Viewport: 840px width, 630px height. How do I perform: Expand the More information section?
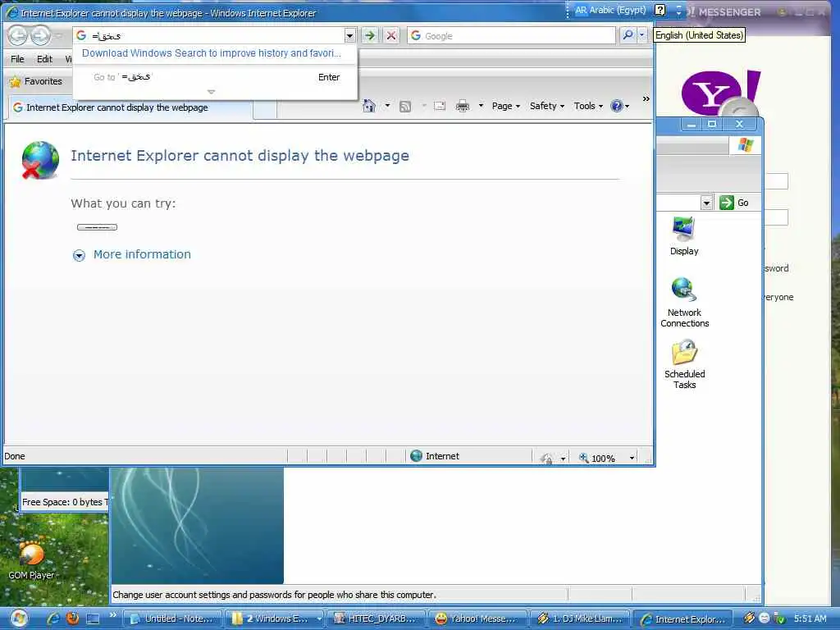pyautogui.click(x=79, y=256)
